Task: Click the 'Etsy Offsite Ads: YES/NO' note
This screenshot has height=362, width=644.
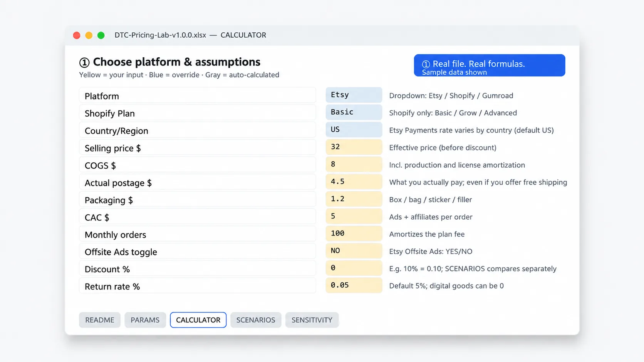Action: (x=431, y=251)
